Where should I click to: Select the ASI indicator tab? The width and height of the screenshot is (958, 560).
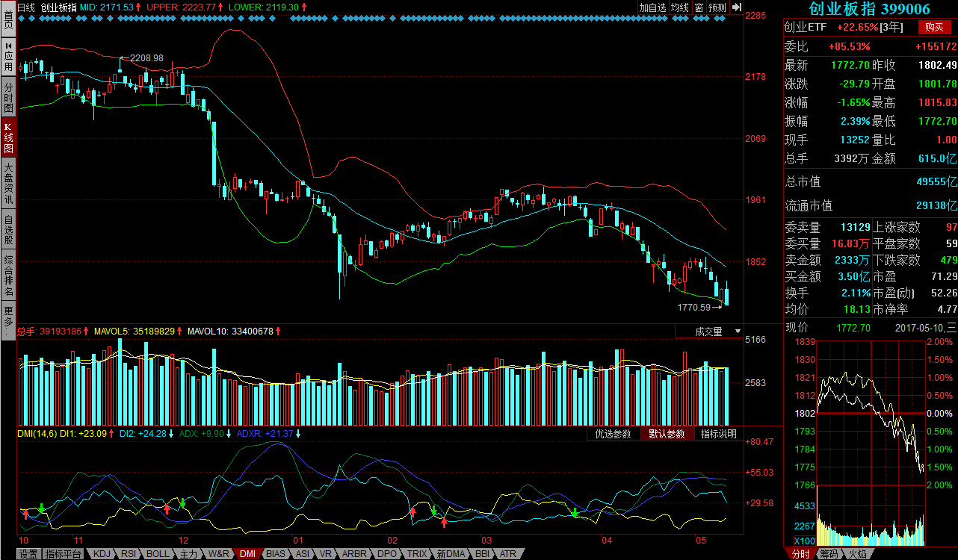click(x=302, y=554)
